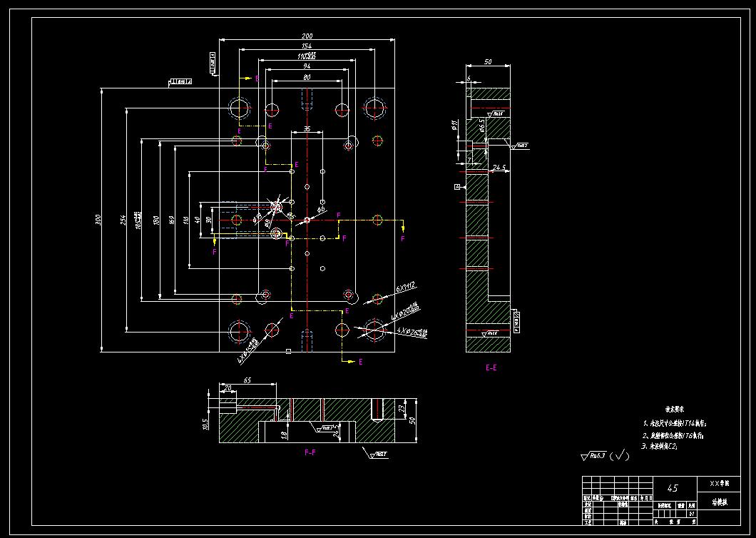Select the check mark in parentheses

coord(620,455)
